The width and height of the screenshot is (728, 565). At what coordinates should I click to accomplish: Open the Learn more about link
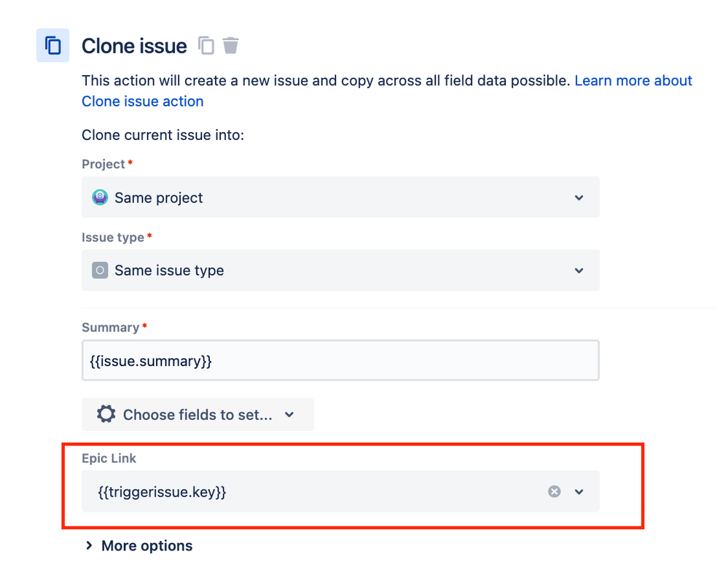[x=633, y=80]
